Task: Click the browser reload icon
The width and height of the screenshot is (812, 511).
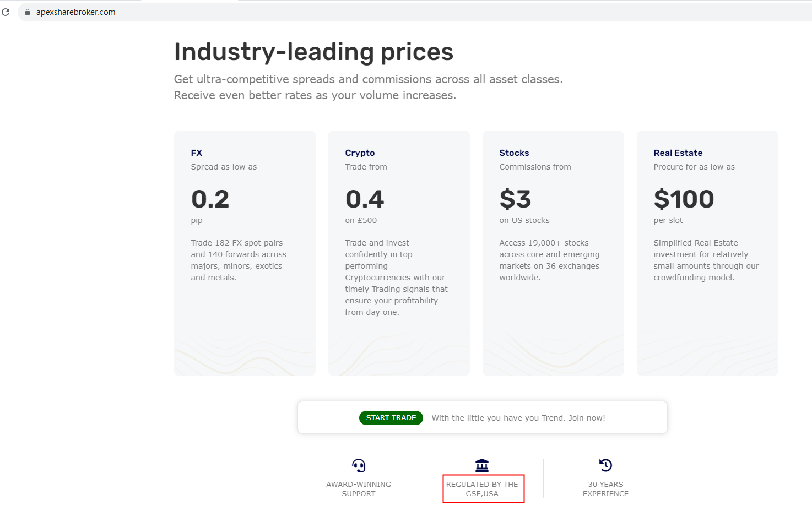Action: click(x=6, y=12)
